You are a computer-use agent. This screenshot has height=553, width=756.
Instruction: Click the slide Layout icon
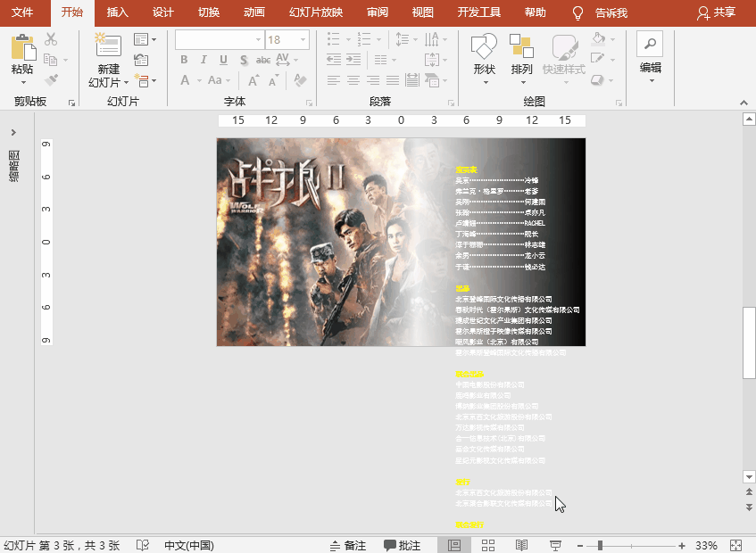[x=141, y=39]
